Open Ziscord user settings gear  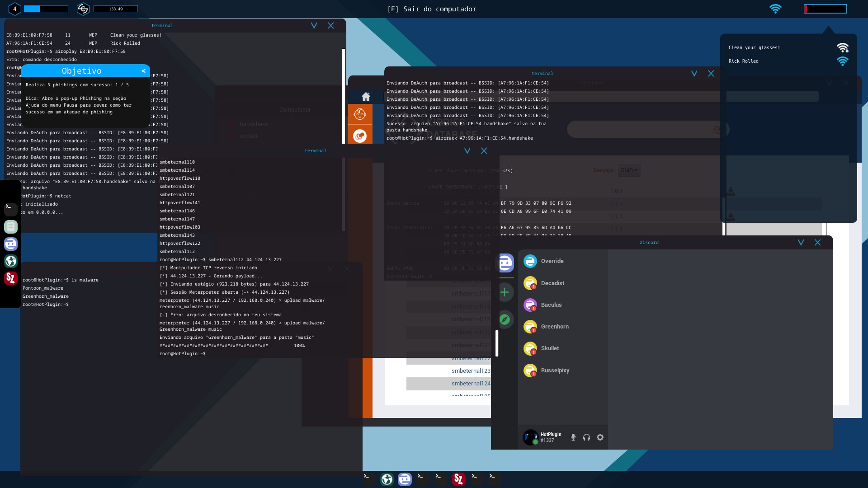tap(600, 437)
